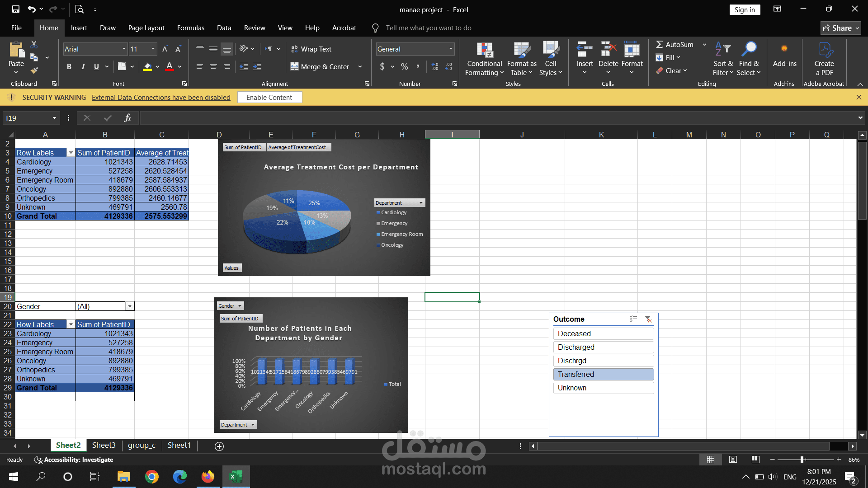Toggle italic formatting
The height and width of the screenshot is (488, 868).
pyautogui.click(x=83, y=66)
